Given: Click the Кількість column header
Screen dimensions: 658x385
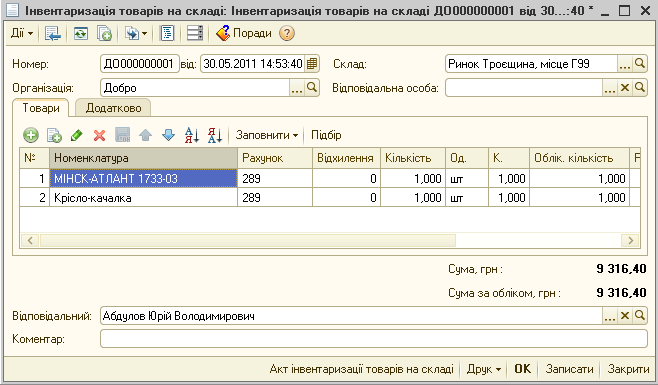Looking at the screenshot, I should click(x=413, y=158).
